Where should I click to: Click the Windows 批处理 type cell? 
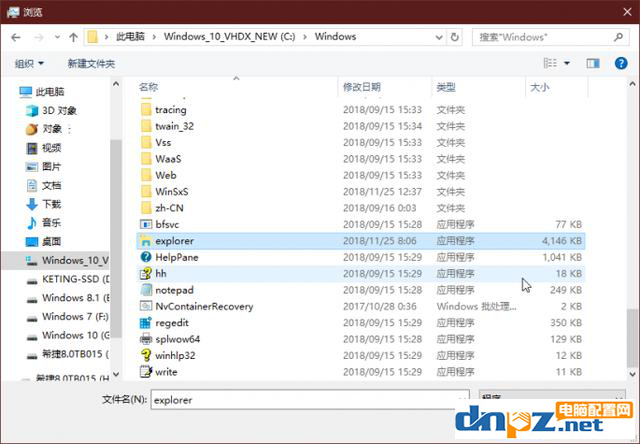(476, 306)
